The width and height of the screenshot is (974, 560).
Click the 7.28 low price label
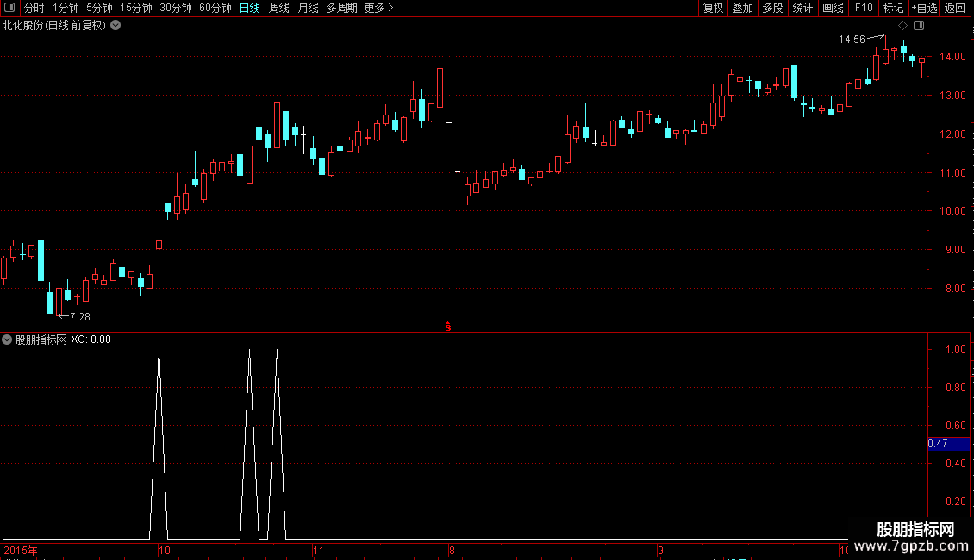click(80, 317)
